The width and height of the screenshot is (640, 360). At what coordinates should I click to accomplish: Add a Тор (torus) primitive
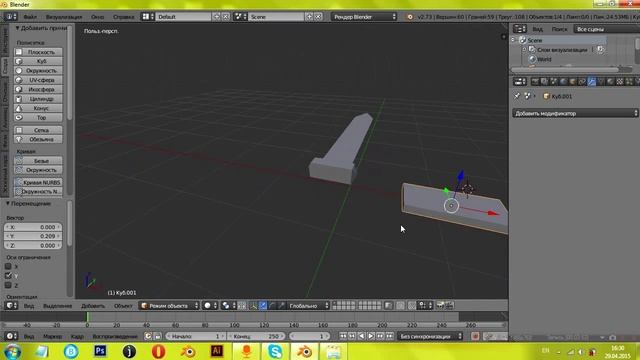point(38,118)
